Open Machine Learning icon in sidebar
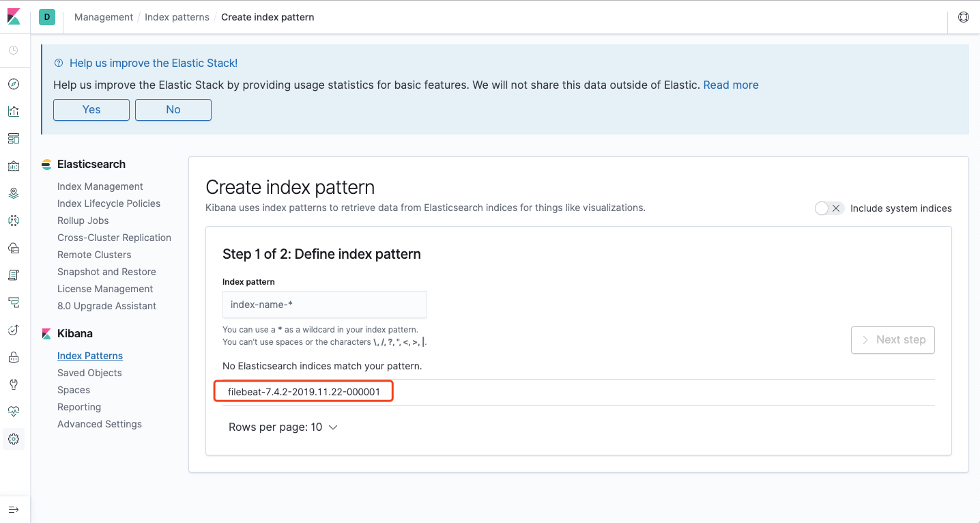 tap(14, 221)
